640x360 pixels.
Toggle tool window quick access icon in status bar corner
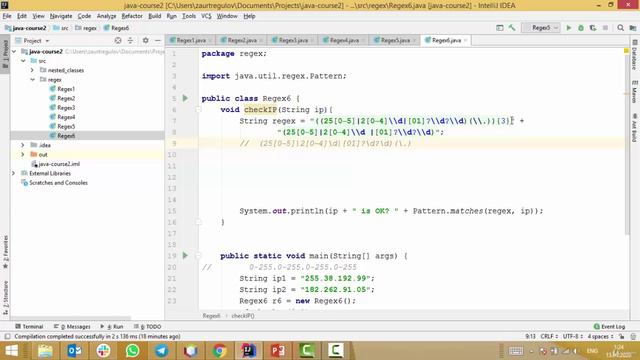pyautogui.click(x=7, y=336)
